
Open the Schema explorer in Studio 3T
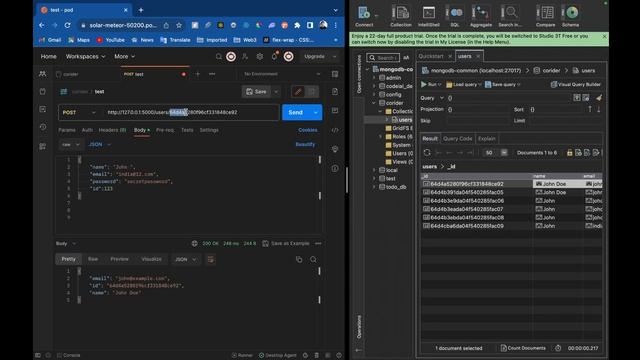[x=571, y=16]
